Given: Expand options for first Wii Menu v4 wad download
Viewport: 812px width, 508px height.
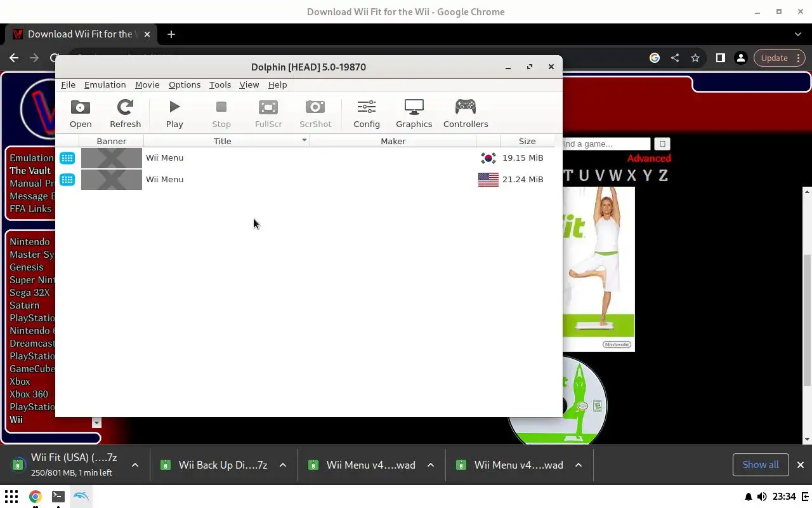Looking at the screenshot, I should (x=431, y=465).
